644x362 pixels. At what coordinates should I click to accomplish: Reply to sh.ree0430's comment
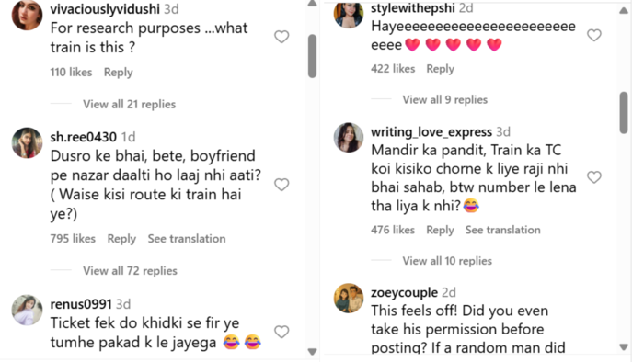(121, 239)
